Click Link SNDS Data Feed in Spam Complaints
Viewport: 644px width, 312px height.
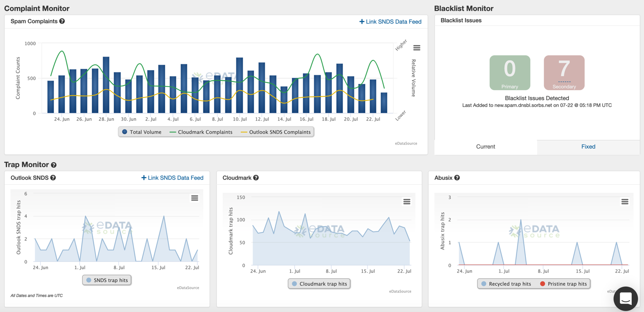tap(390, 22)
